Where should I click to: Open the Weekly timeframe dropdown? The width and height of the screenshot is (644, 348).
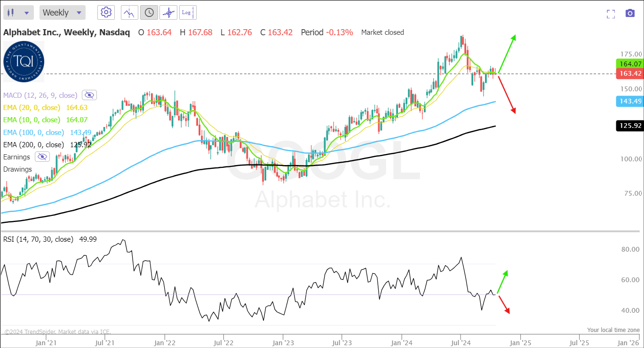point(63,13)
